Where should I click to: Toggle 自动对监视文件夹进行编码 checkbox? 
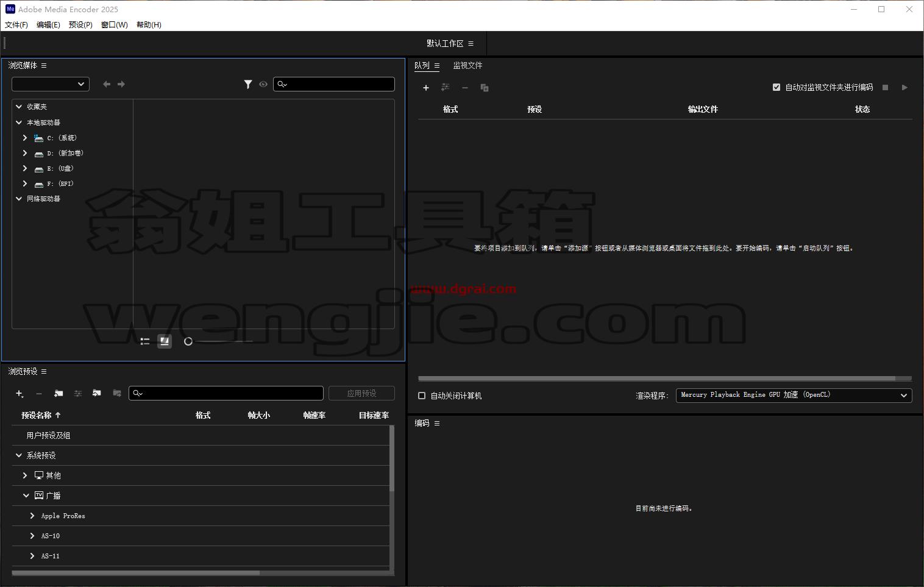pos(777,87)
